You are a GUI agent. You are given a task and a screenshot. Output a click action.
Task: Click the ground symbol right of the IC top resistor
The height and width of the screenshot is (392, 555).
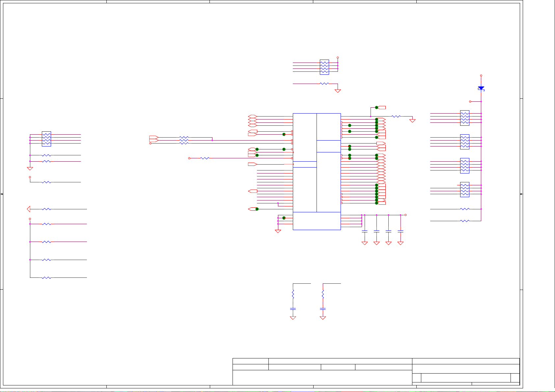pyautogui.click(x=412, y=121)
